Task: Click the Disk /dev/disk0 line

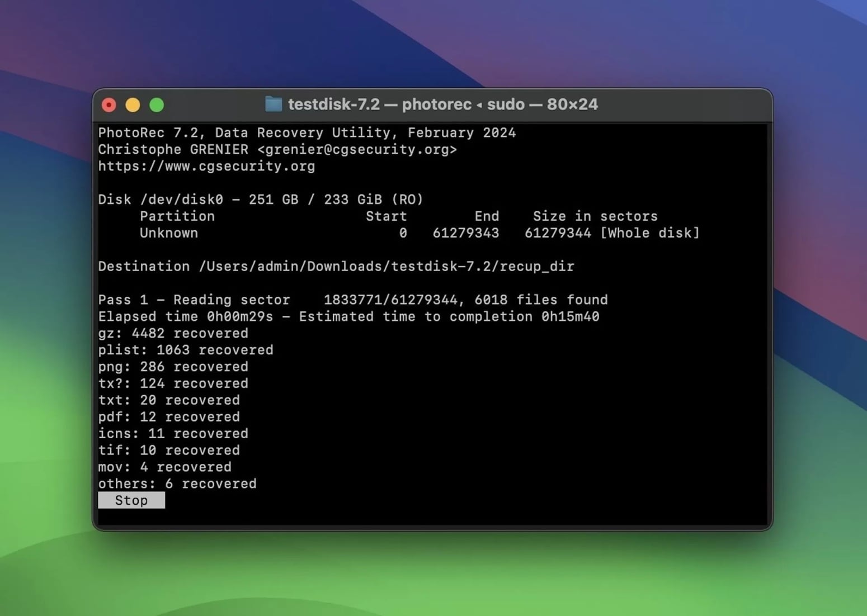Action: pyautogui.click(x=260, y=199)
